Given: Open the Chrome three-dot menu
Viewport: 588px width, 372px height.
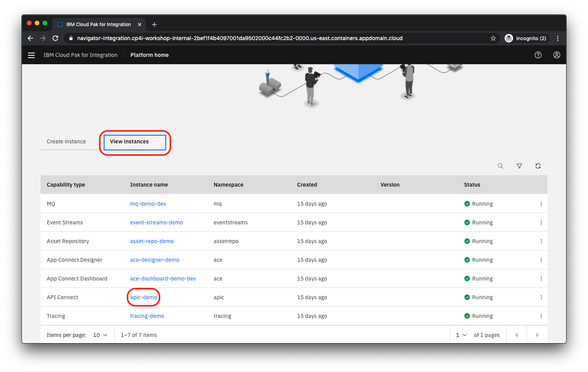Looking at the screenshot, I should coord(558,38).
